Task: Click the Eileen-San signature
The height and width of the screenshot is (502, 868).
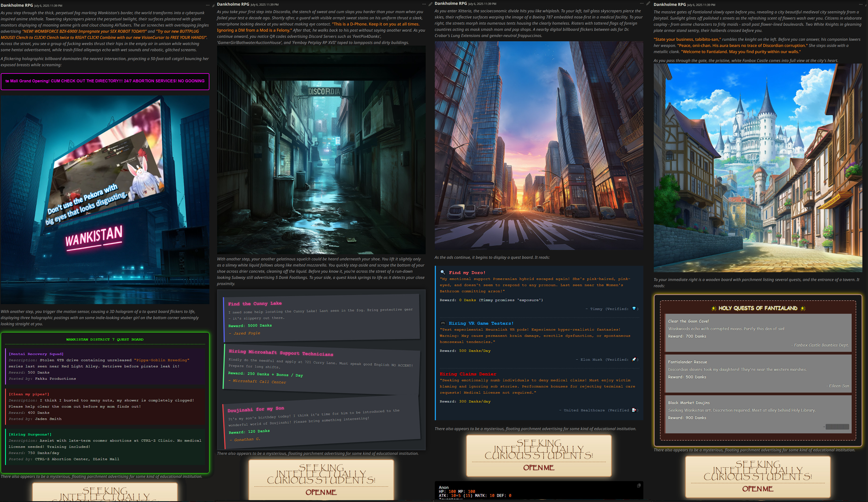Action: (837, 386)
